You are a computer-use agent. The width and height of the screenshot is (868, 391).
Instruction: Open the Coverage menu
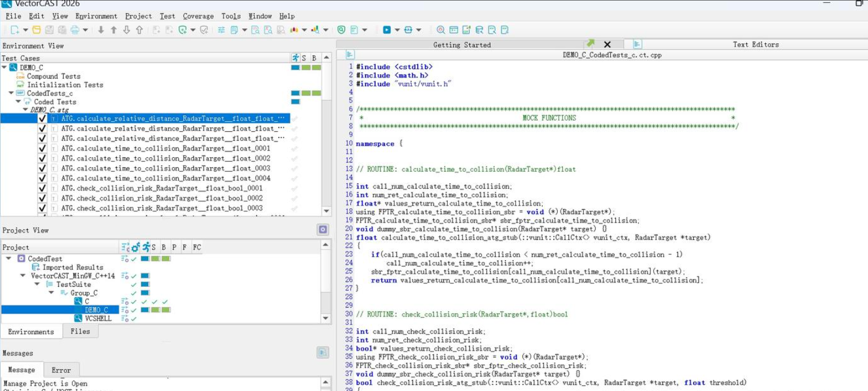pos(198,16)
